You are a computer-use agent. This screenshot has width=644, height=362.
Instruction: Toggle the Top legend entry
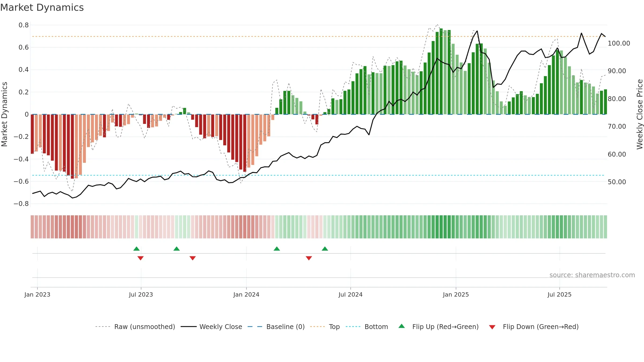point(325,327)
